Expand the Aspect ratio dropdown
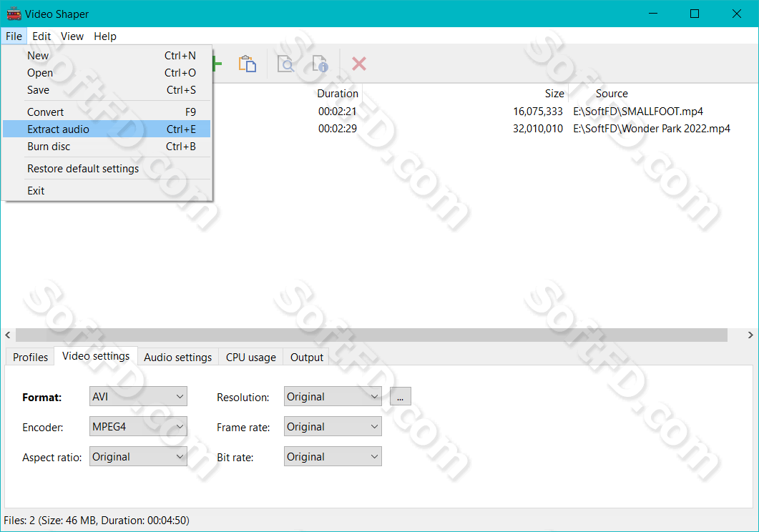 139,456
